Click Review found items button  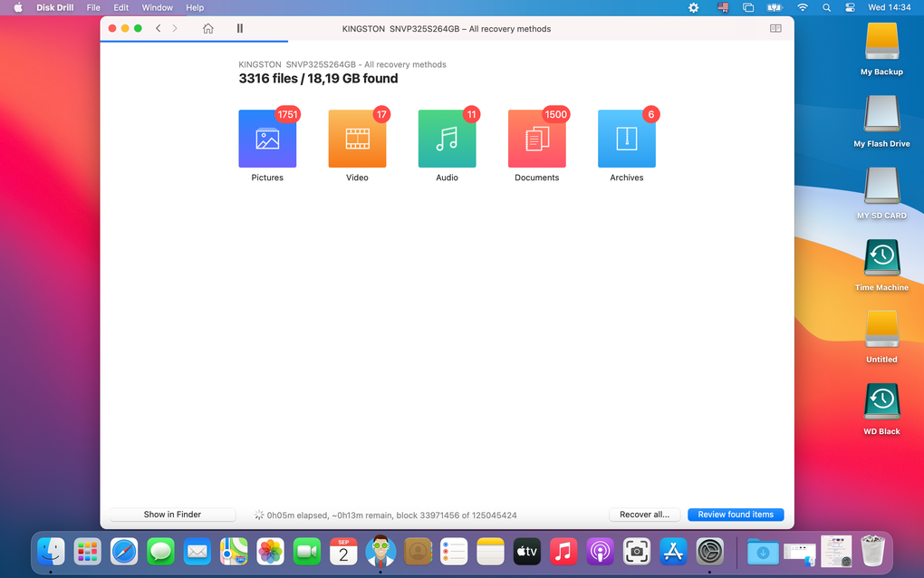pyautogui.click(x=736, y=515)
